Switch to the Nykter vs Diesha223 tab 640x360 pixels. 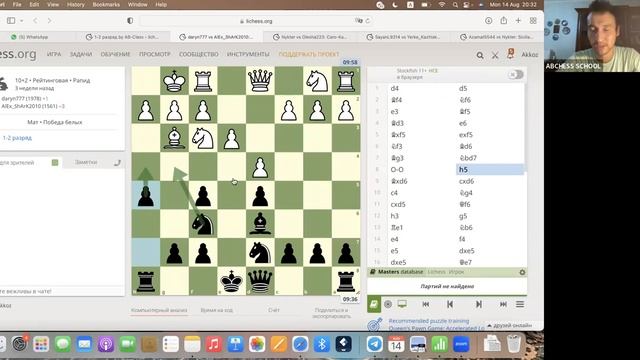[310, 37]
